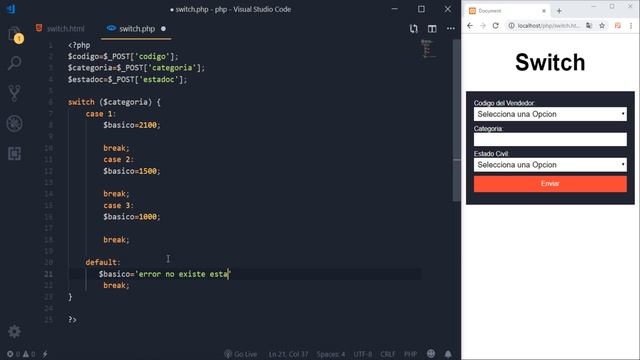640x360 pixels.
Task: Click the site info icon in address bar
Action: 511,25
